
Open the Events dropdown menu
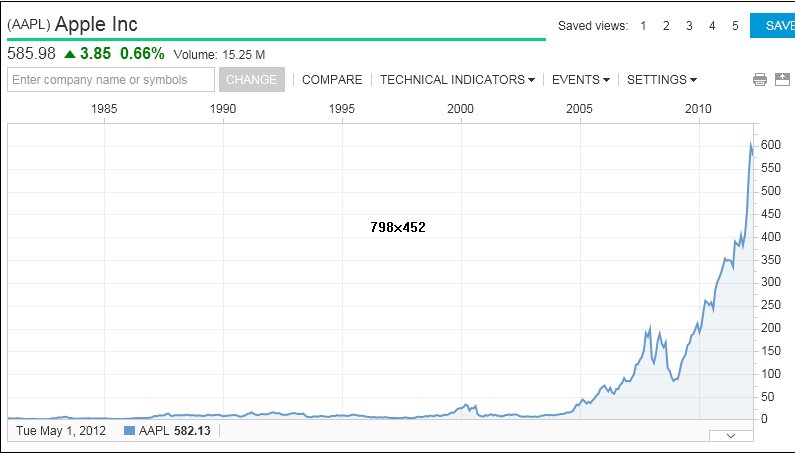[x=581, y=80]
